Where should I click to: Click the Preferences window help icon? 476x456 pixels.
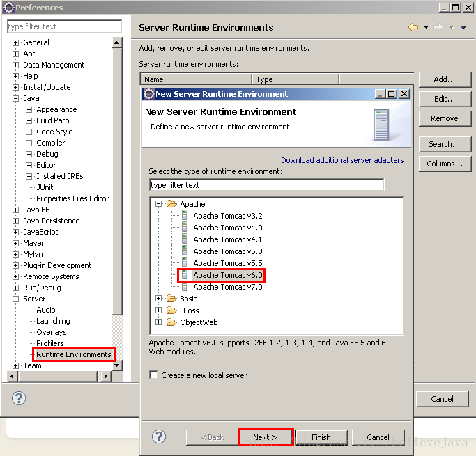pos(19,398)
